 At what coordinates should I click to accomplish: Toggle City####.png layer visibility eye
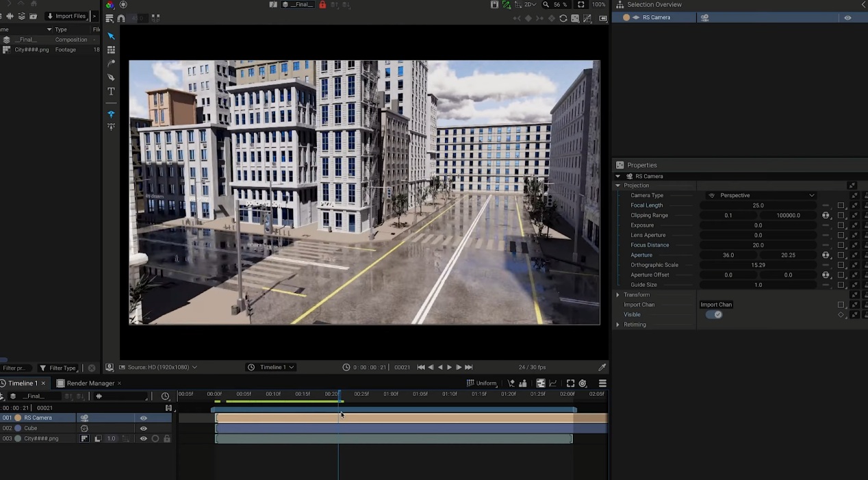click(144, 439)
